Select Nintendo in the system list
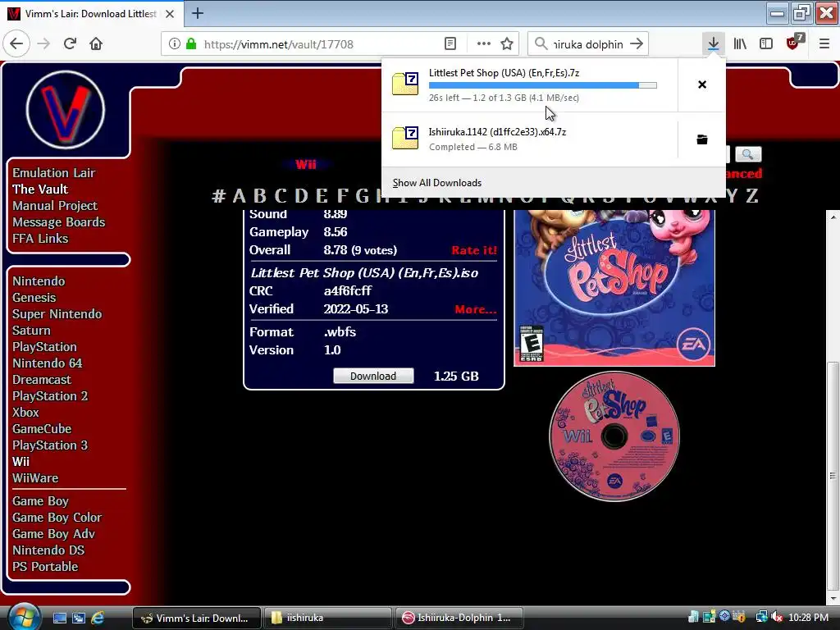The width and height of the screenshot is (840, 630). 39,281
